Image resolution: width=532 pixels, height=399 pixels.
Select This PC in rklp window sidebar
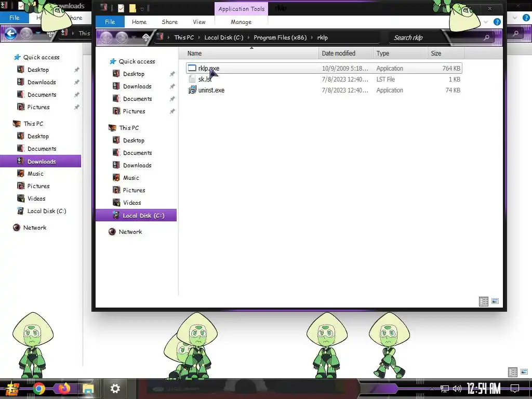click(129, 128)
